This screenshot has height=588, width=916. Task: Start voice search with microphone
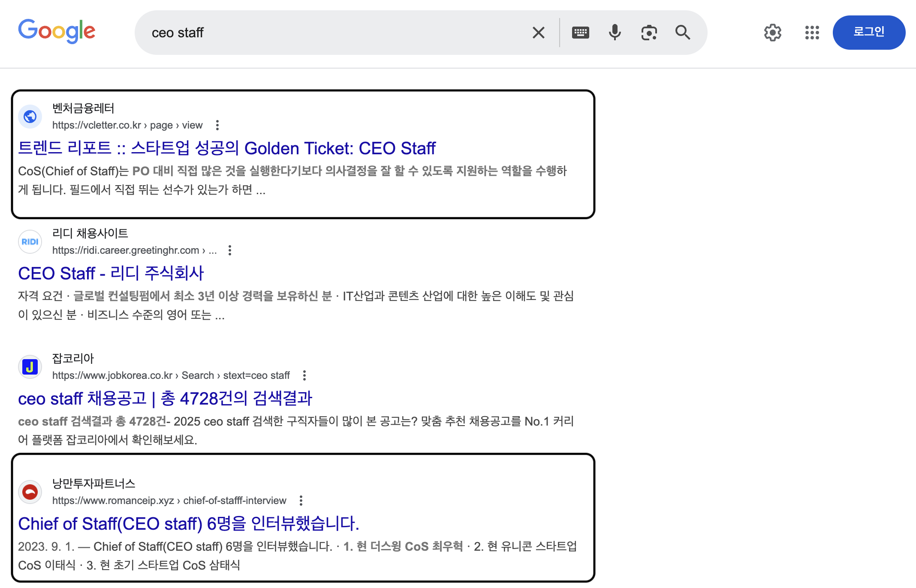click(615, 33)
